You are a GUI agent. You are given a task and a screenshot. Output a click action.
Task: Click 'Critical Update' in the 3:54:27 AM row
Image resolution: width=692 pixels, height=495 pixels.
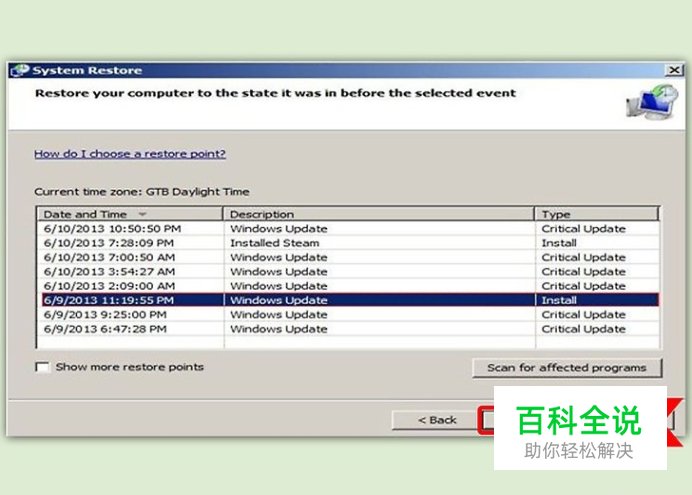point(583,272)
